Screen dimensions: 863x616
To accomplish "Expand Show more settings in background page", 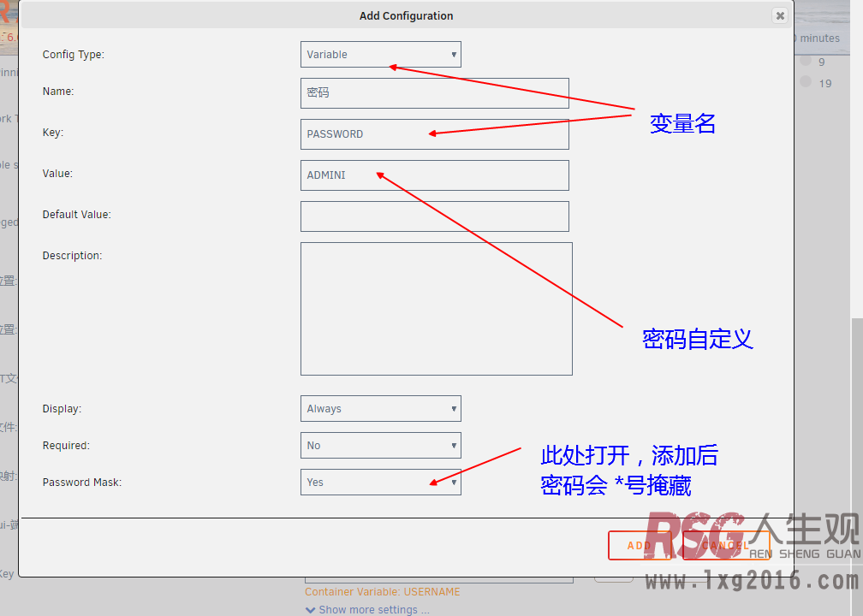I will (x=367, y=609).
